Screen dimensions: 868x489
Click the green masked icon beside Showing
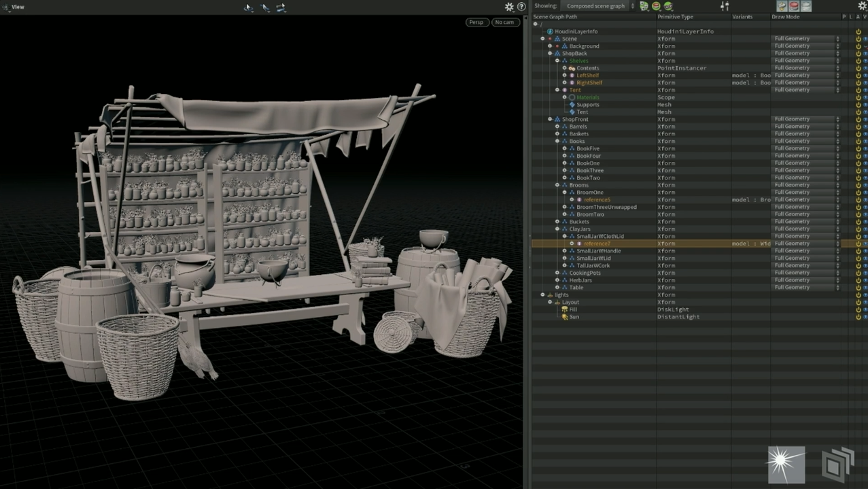[668, 6]
